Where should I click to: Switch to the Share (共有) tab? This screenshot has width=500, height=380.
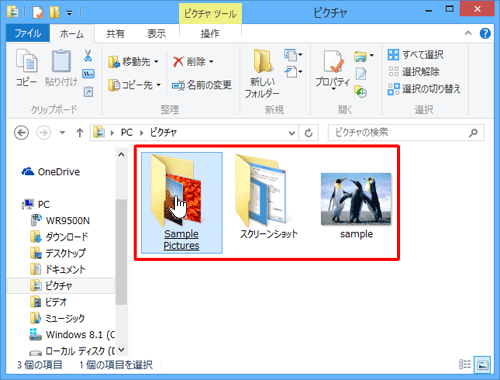pyautogui.click(x=115, y=34)
